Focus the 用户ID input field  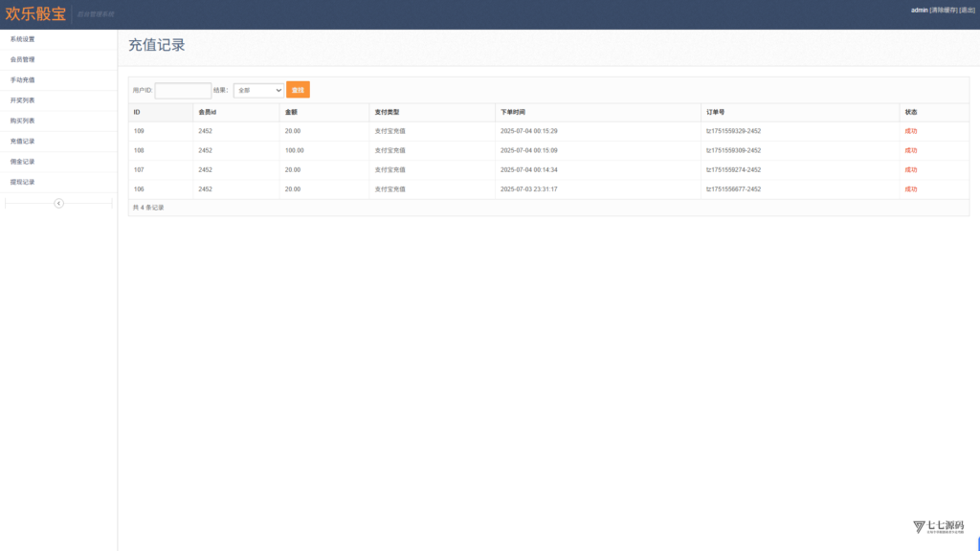(x=183, y=91)
